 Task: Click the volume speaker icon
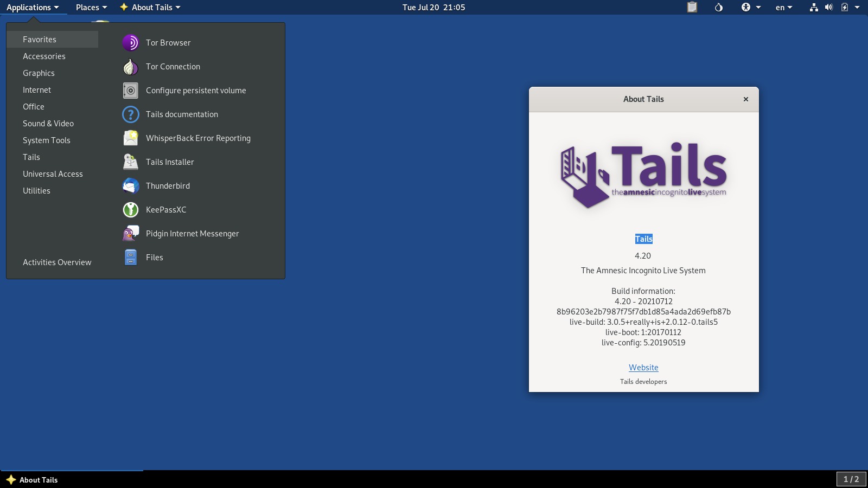[829, 7]
